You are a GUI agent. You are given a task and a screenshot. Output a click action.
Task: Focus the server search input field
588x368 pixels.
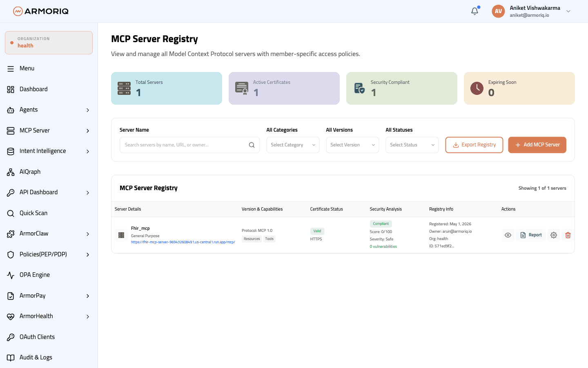tap(189, 145)
